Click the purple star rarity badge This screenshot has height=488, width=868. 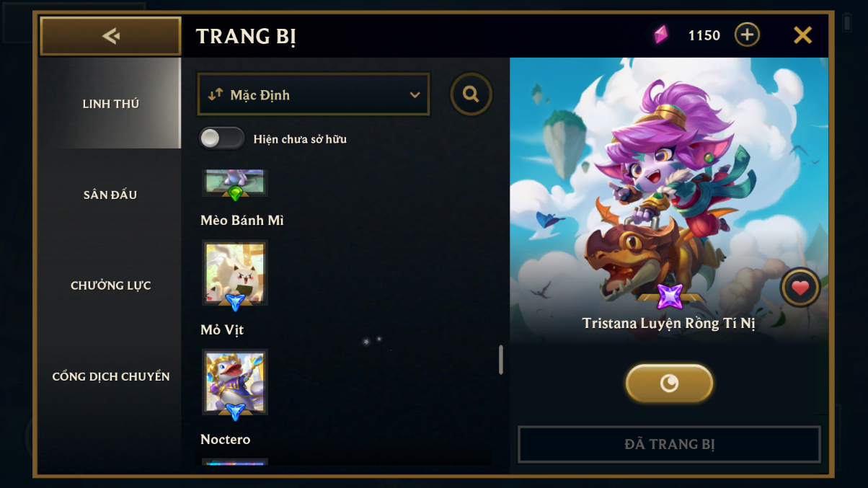pos(670,296)
